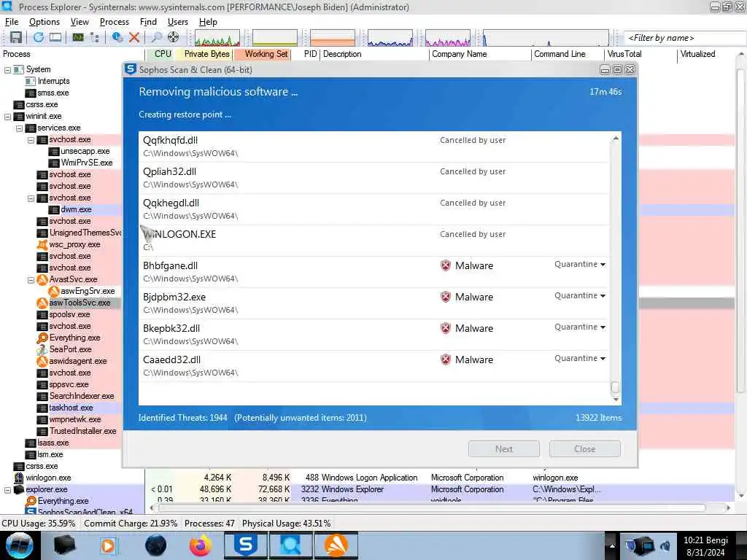Viewport: 747px width, 560px height.
Task: Click the Find Handle or DLL binoculars icon
Action: click(156, 38)
